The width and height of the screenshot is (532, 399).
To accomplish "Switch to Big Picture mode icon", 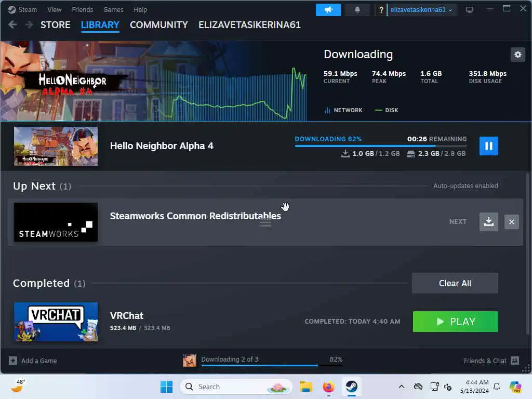I will tap(470, 10).
